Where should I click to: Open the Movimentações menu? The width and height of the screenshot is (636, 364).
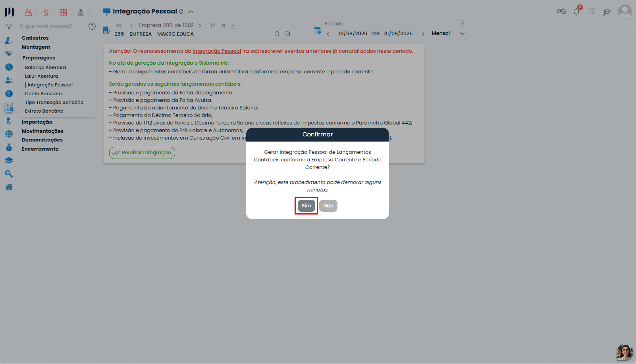[x=42, y=131]
